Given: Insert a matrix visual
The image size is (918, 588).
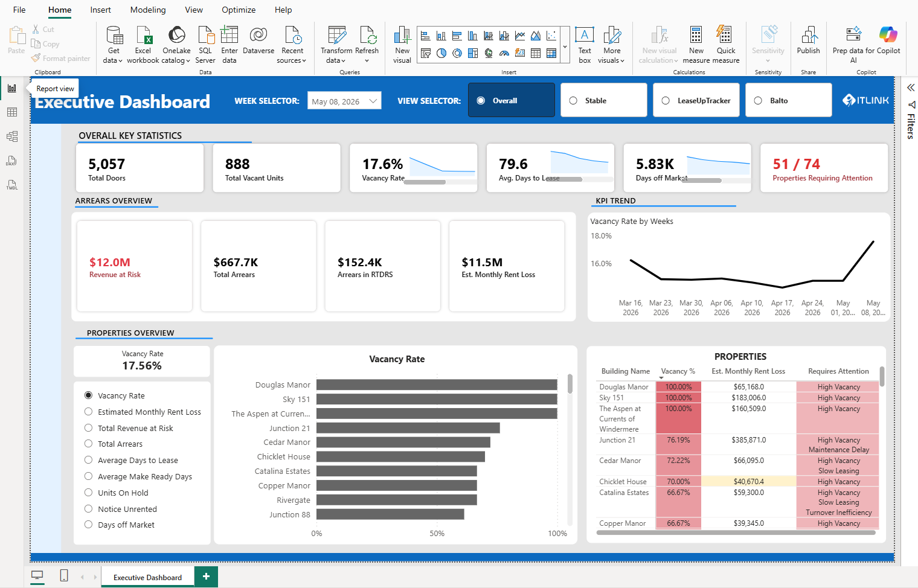Looking at the screenshot, I should (551, 53).
